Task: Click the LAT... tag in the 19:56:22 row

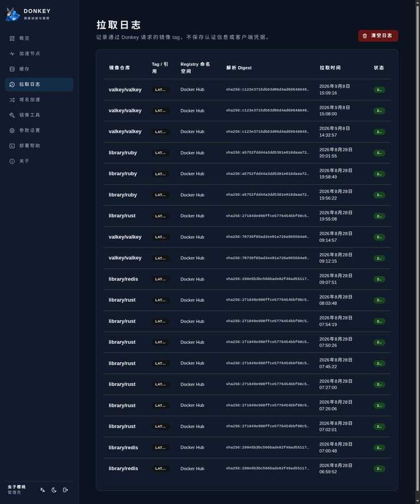Action: 160,195
